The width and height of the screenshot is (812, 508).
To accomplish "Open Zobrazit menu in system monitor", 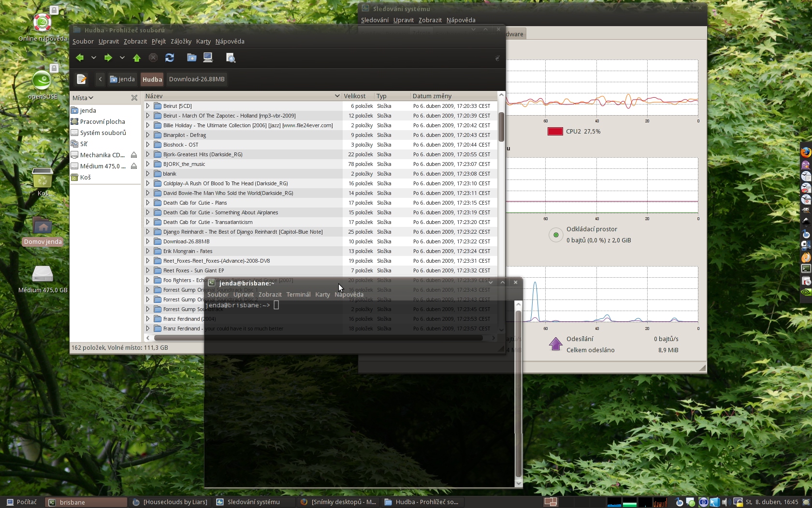I will point(430,20).
